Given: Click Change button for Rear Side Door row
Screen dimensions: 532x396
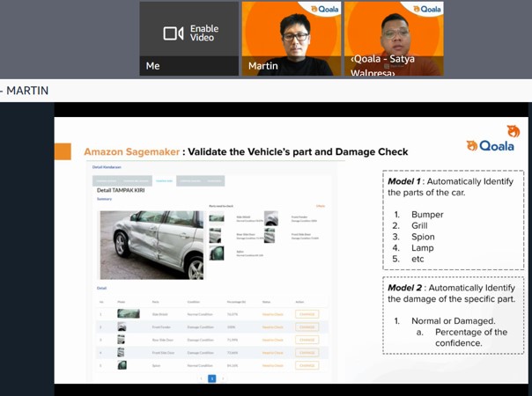Looking at the screenshot, I should [307, 339].
